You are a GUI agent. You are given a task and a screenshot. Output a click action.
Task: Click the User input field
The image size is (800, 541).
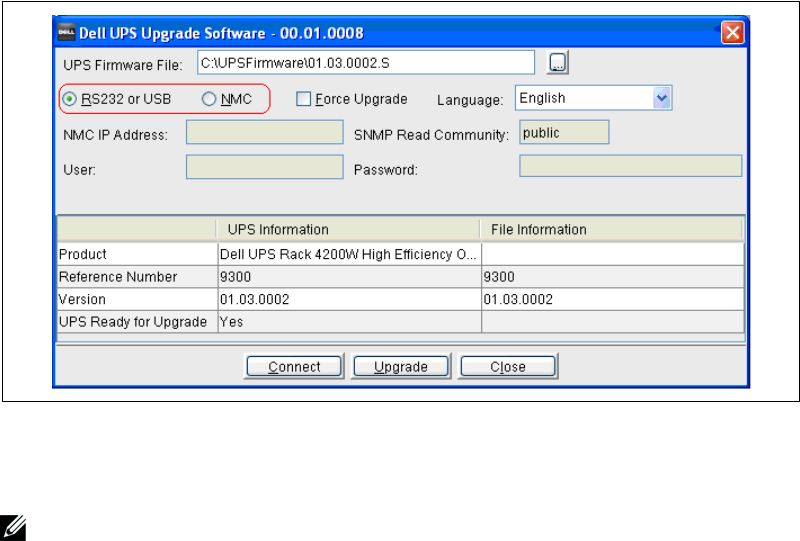264,167
